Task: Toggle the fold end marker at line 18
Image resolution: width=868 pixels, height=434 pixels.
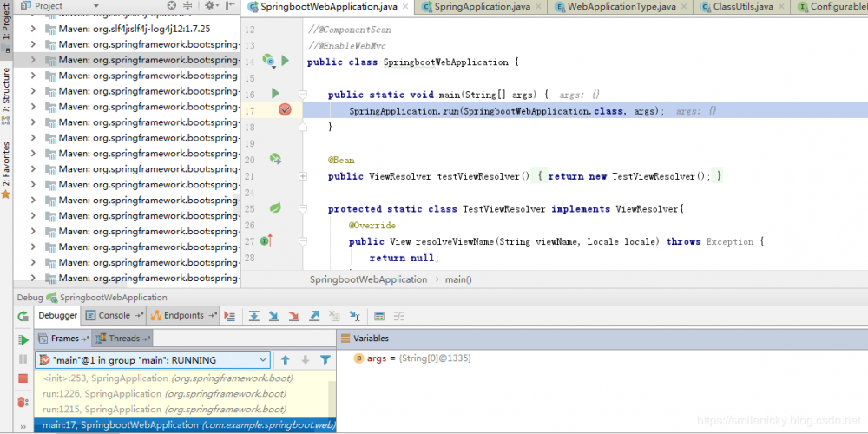Action: pos(303,127)
